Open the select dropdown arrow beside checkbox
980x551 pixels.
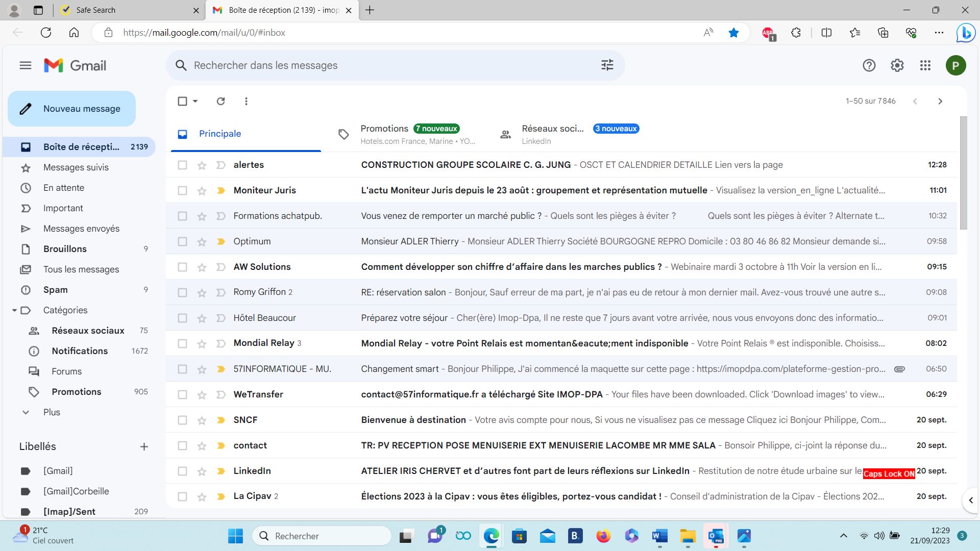[195, 101]
